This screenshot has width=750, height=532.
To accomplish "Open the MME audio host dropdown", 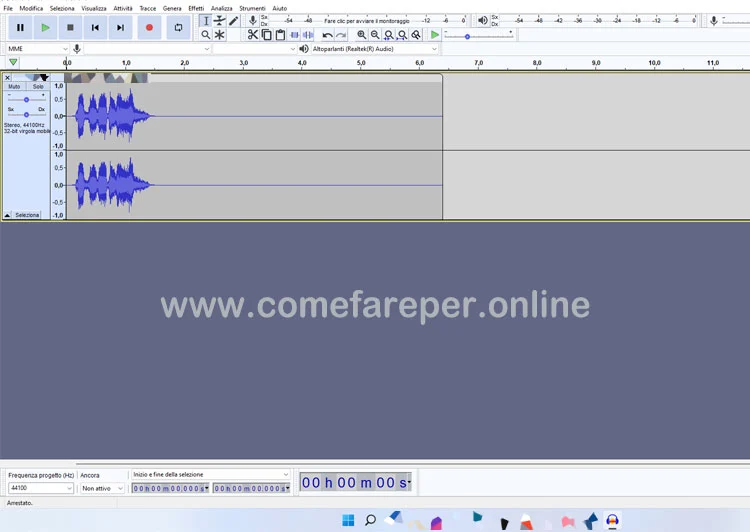I will tap(38, 49).
